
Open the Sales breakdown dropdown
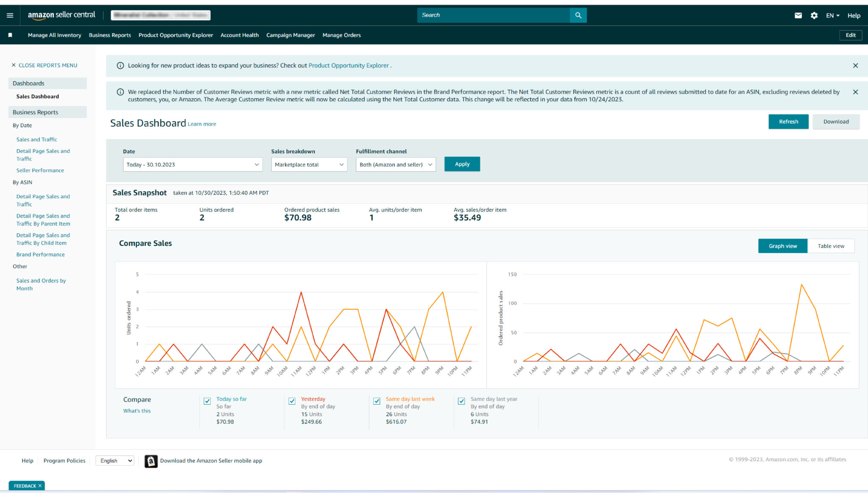pyautogui.click(x=309, y=164)
